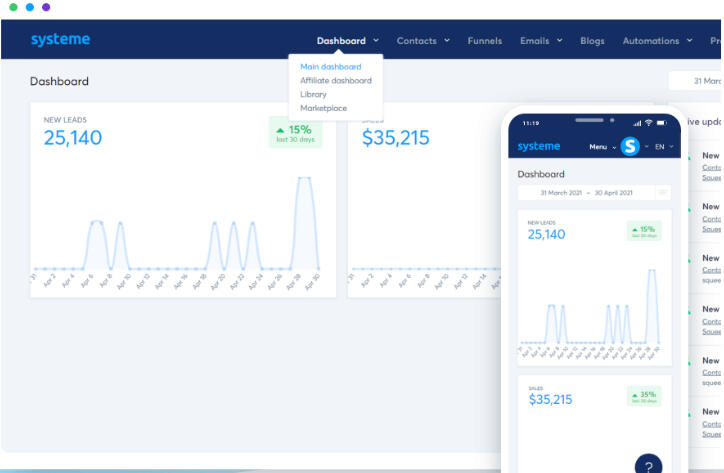
Task: Click the systeme logo in the top navbar
Action: 60,40
